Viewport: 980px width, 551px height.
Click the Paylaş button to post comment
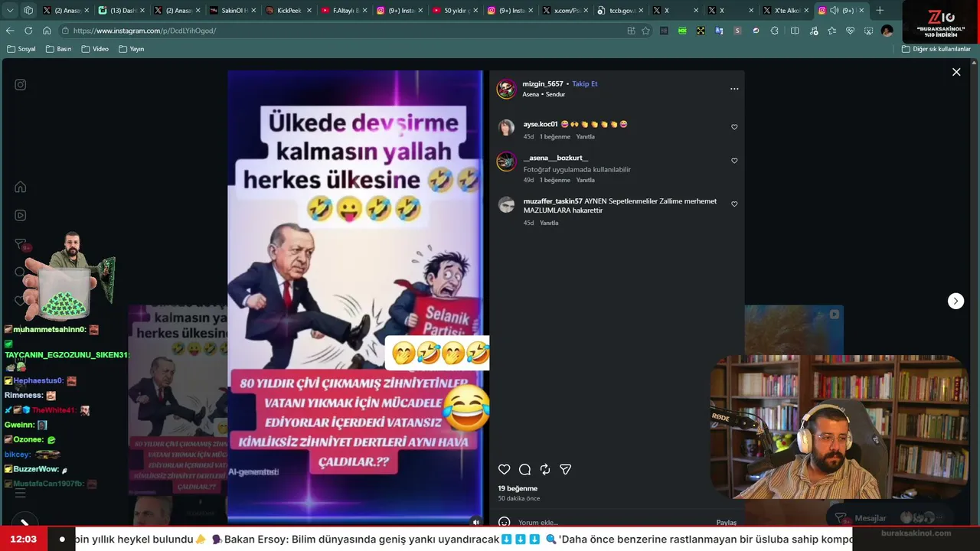pos(727,523)
